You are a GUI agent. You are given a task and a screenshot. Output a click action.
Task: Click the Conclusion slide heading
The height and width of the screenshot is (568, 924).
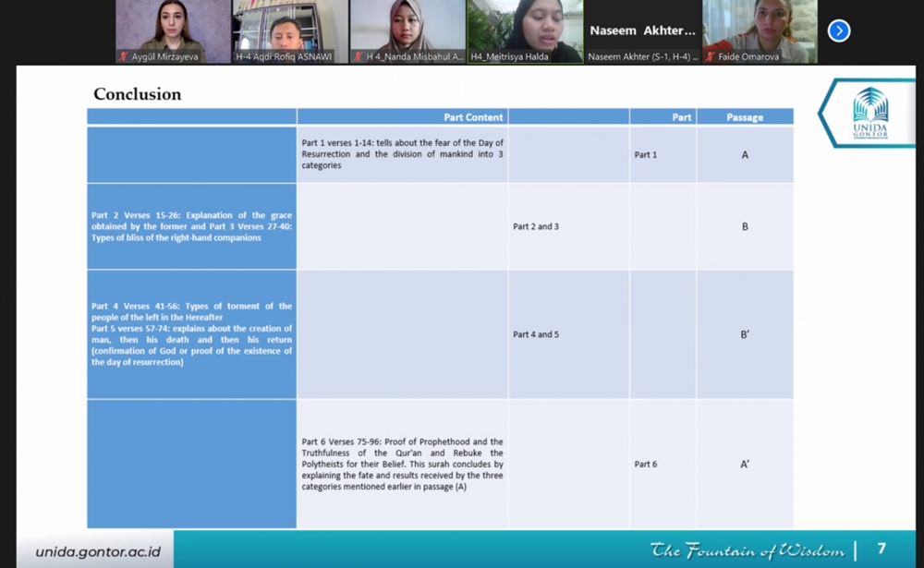coord(137,94)
